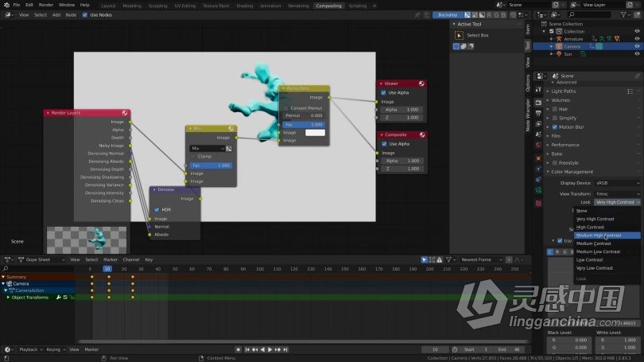Click Composite node preview icon
The width and height of the screenshot is (644, 362).
click(x=422, y=135)
